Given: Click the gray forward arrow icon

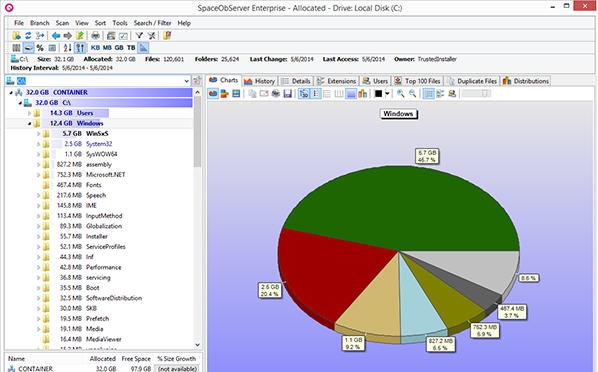Looking at the screenshot, I should click(x=68, y=36).
